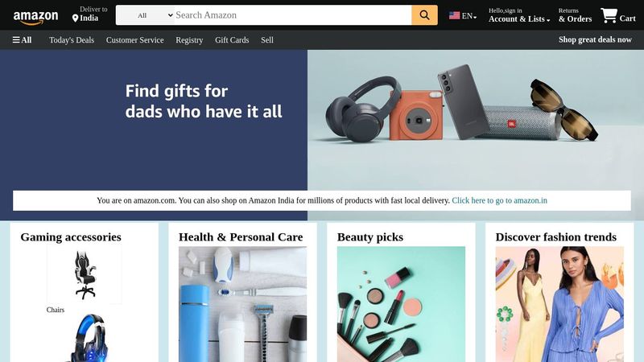Click here to go to amazon.in link
Screen dimensions: 644x362
coord(499,200)
